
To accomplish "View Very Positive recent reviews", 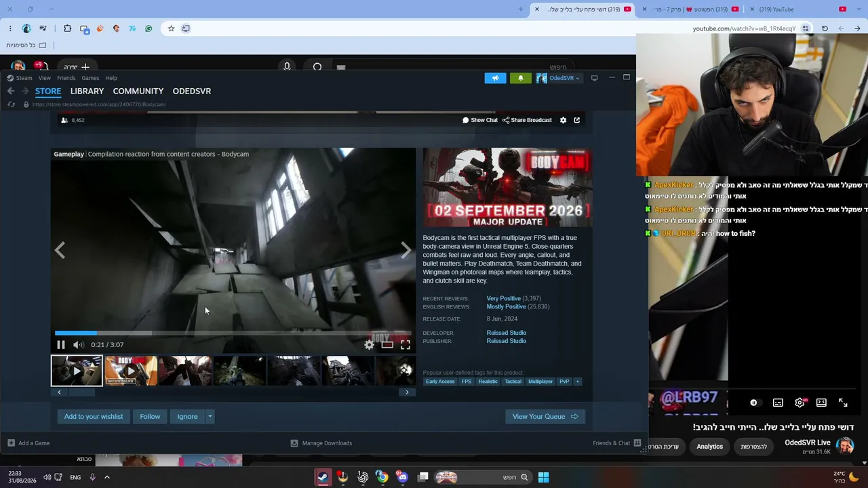I will [504, 298].
